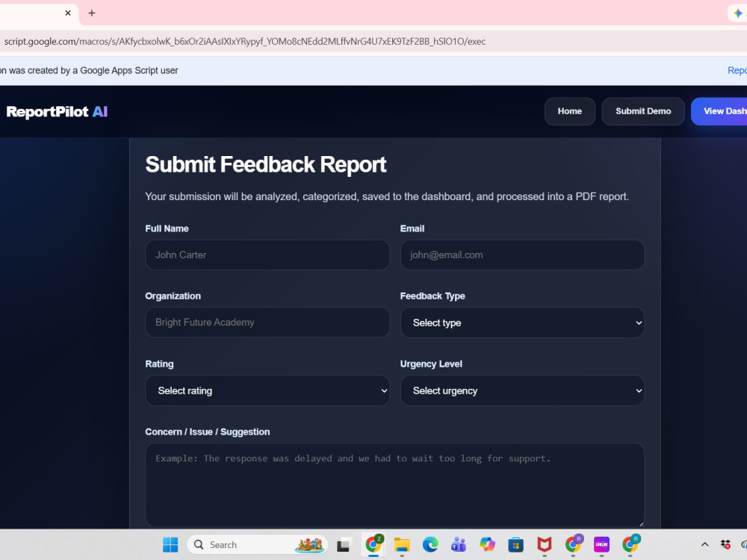Focus the Full Name input field
This screenshot has height=560, width=747.
[267, 255]
